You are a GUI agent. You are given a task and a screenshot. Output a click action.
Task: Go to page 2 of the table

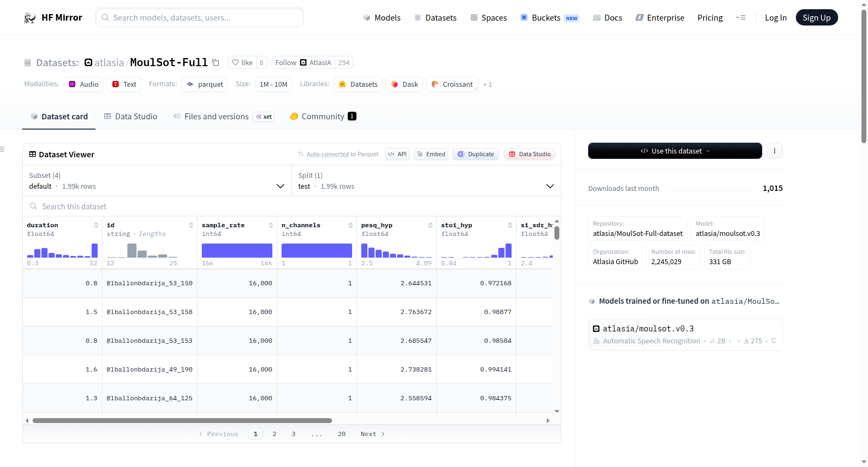click(275, 434)
